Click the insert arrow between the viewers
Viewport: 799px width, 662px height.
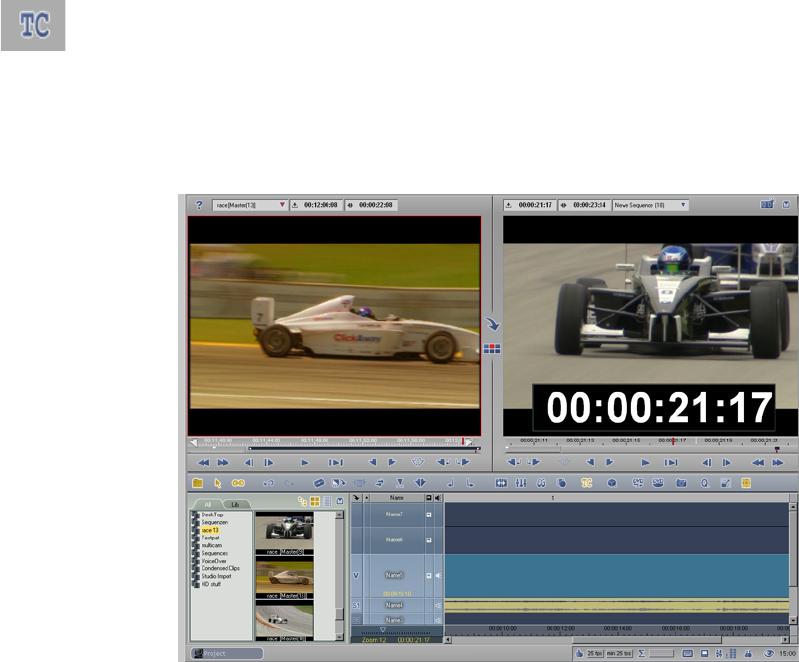click(x=491, y=325)
